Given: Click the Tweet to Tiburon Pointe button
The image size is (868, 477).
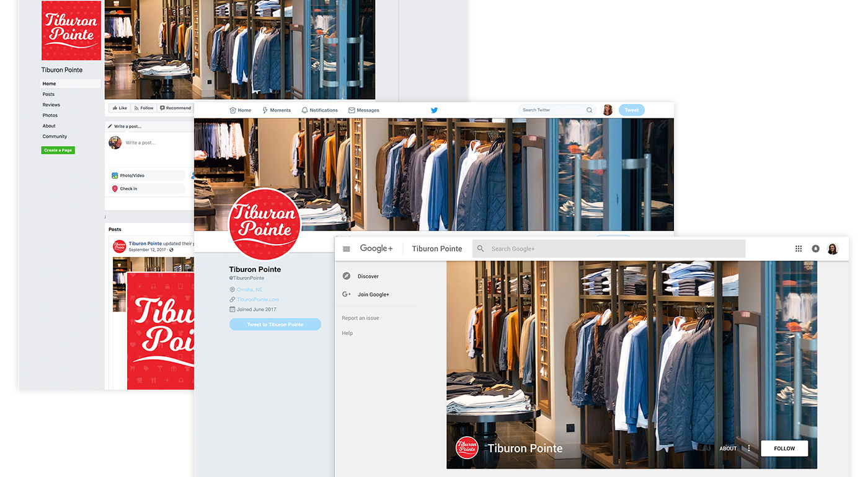Looking at the screenshot, I should point(275,325).
